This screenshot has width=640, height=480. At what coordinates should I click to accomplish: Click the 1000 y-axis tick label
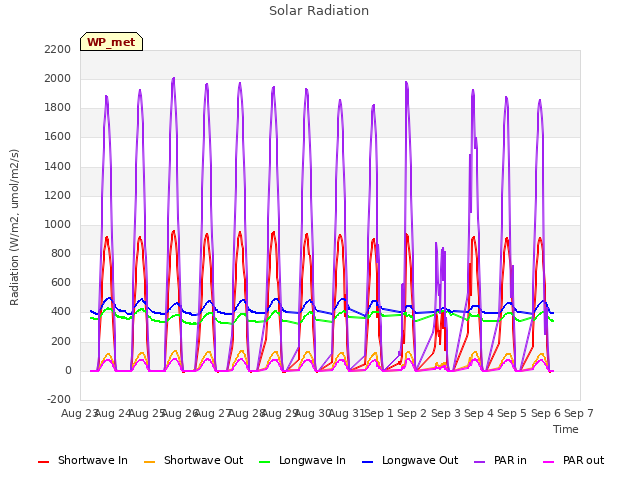tap(58, 224)
